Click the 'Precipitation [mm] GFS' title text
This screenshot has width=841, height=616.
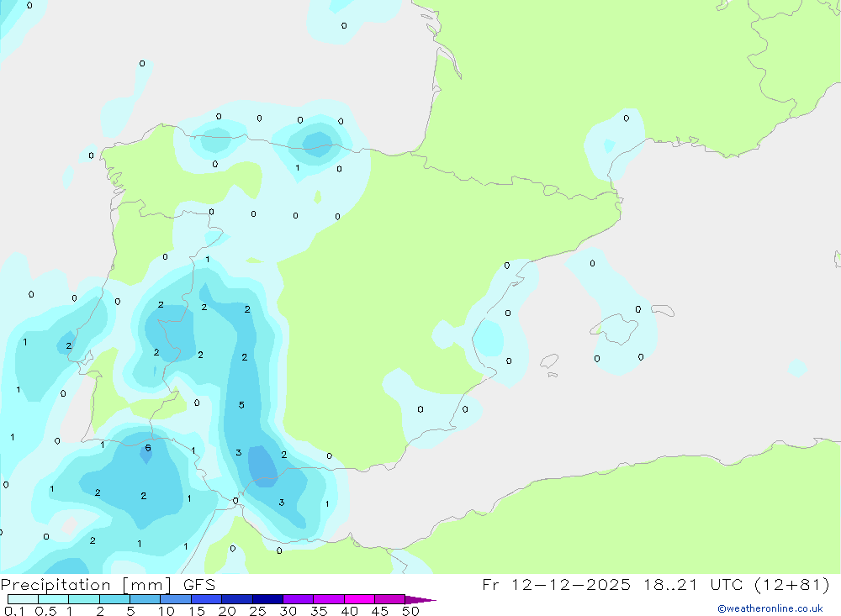tap(108, 585)
